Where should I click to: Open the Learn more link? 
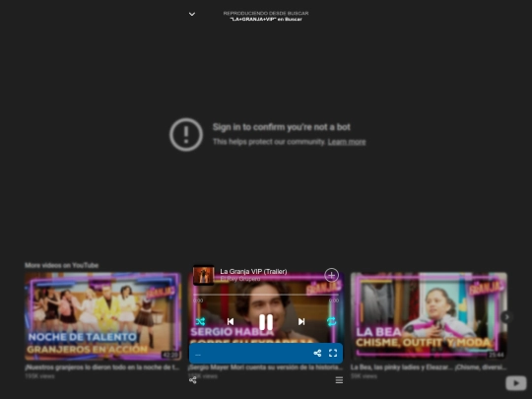tap(347, 142)
